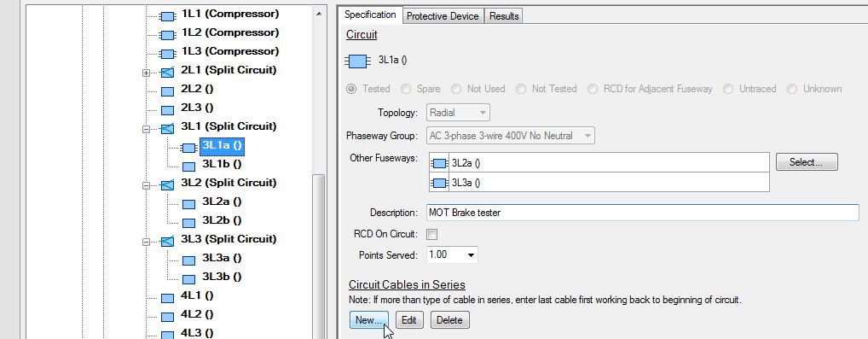Click the 3L3 split circuit icon

pos(167,242)
